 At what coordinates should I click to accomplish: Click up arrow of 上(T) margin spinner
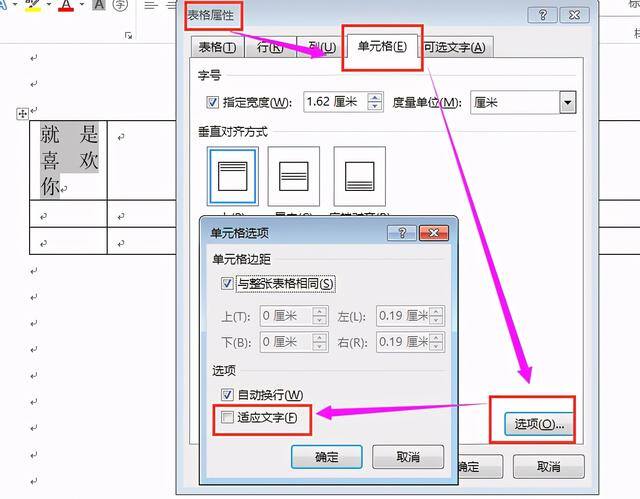click(320, 311)
